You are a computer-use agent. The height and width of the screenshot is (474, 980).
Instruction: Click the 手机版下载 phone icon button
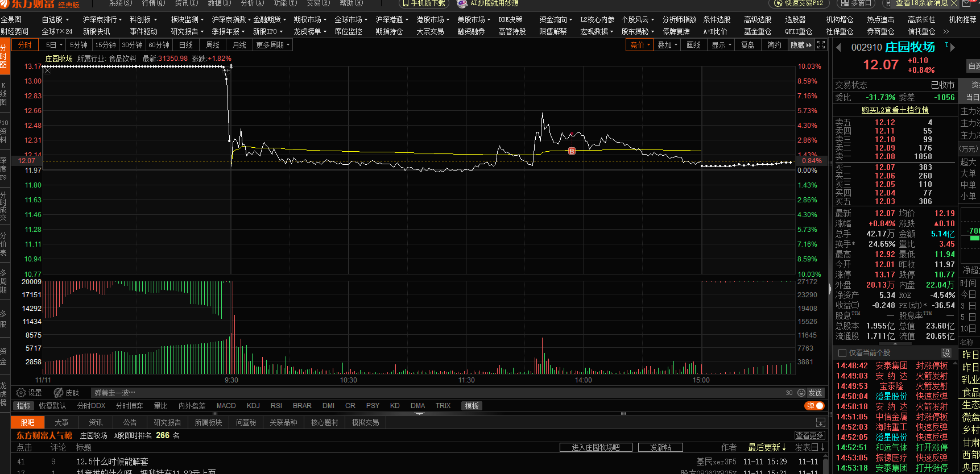(424, 3)
